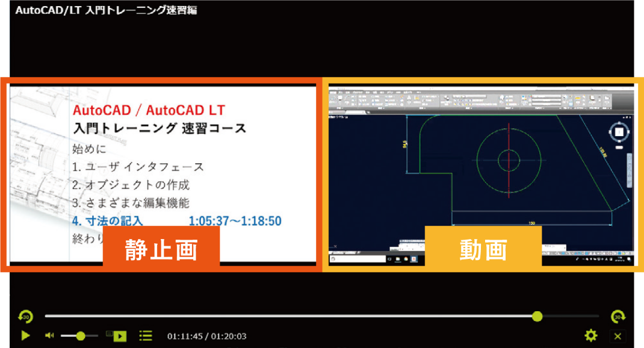Click the 01:11:45 / 01:20:03 time readout
The height and width of the screenshot is (348, 644).
coord(206,336)
